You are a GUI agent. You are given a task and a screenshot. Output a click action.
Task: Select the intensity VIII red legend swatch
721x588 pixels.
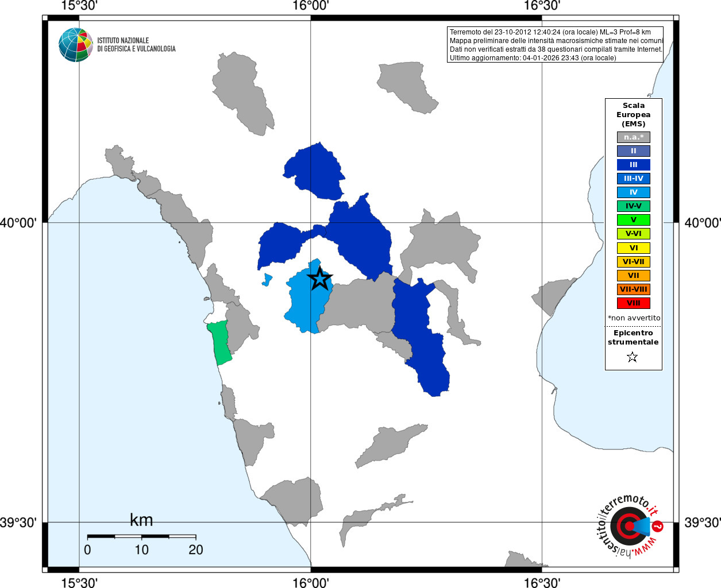634,303
